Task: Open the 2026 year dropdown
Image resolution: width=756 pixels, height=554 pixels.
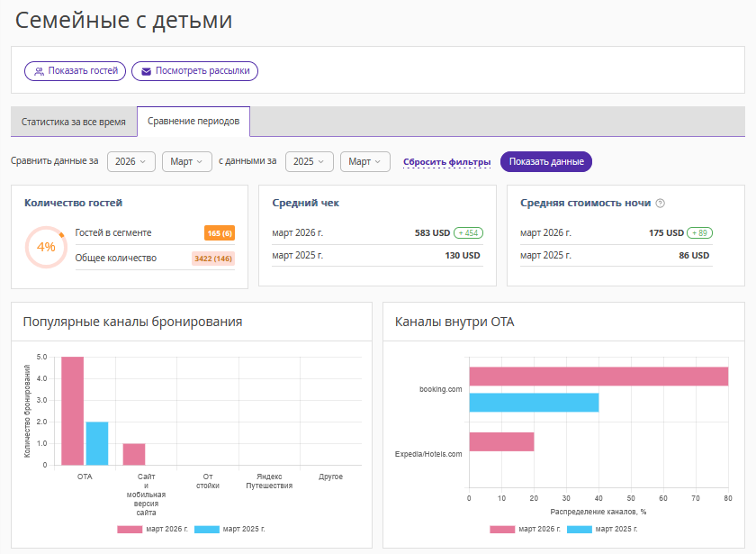Action: pos(131,162)
